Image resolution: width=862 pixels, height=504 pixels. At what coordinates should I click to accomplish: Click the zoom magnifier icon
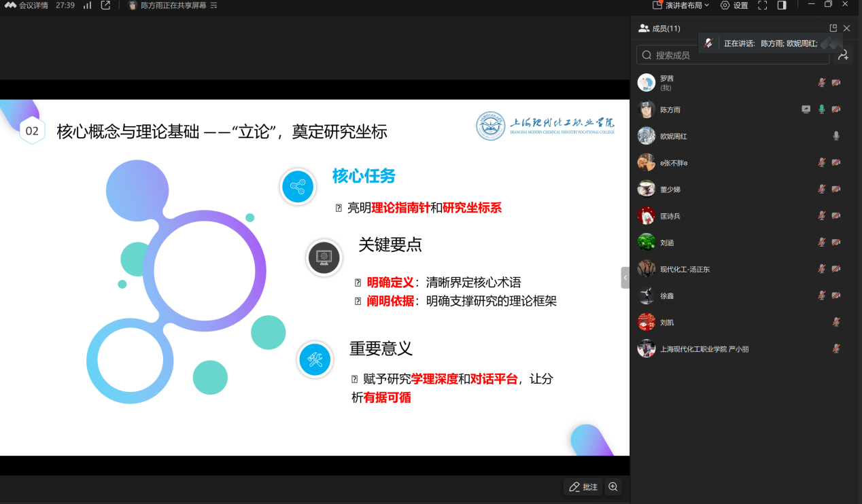pyautogui.click(x=613, y=487)
